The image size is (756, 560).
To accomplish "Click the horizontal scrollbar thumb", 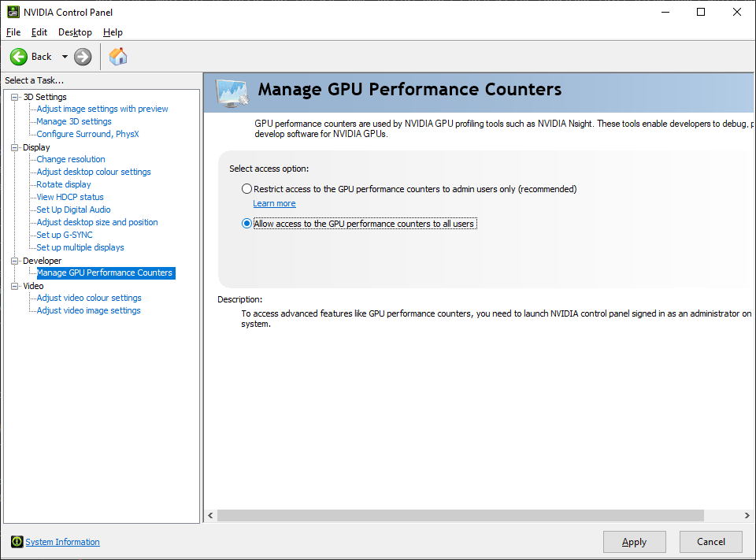I will click(461, 515).
